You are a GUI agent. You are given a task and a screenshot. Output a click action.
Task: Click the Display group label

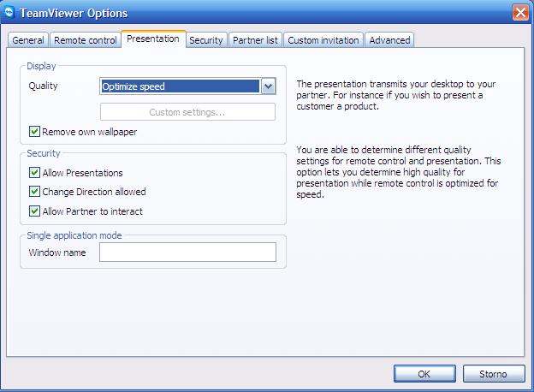click(x=41, y=66)
